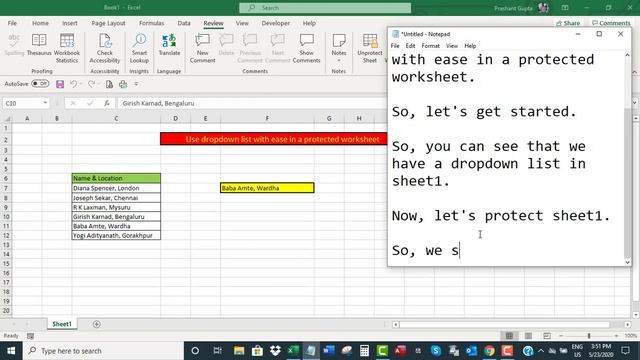Screen dimensions: 640x360
Task: Click the macro recording status icon
Action: click(30, 336)
